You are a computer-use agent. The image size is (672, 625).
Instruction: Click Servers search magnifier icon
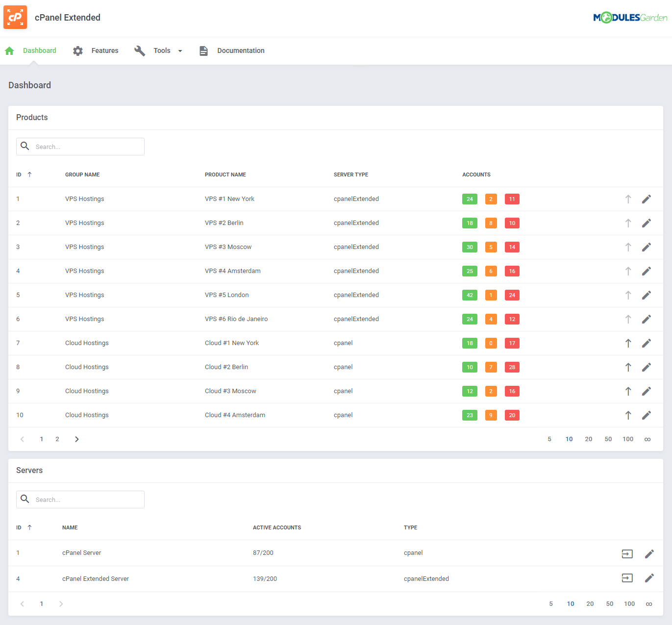[x=25, y=499]
